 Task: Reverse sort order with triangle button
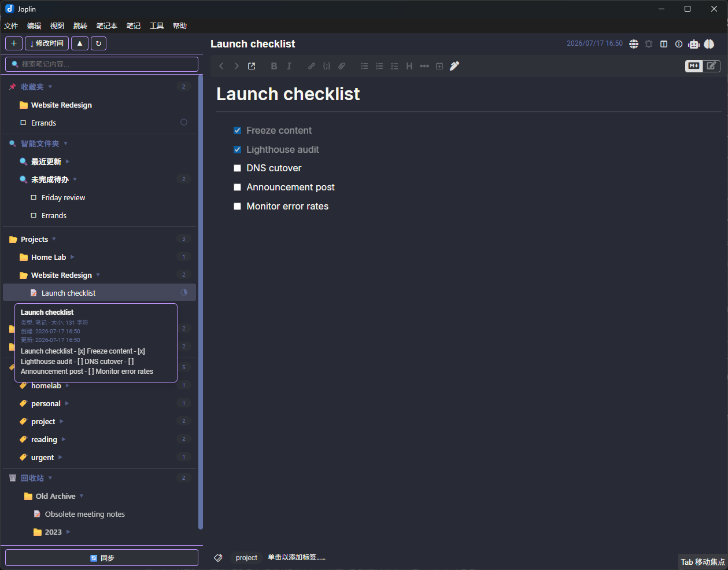coord(80,43)
